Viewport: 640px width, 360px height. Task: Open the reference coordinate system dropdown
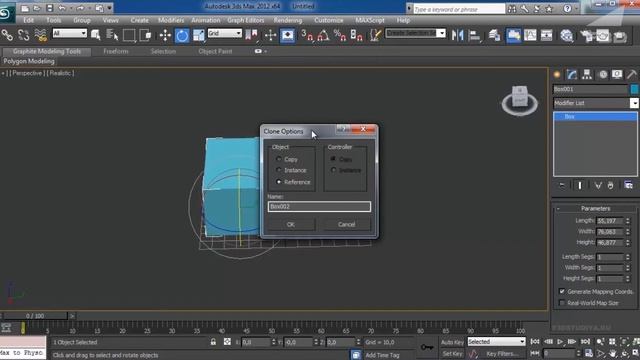224,33
